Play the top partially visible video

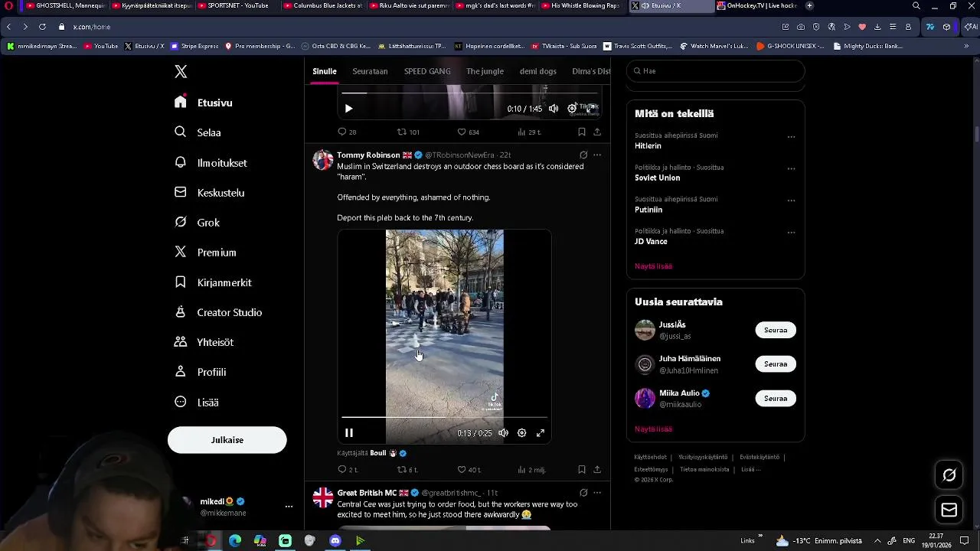point(348,109)
